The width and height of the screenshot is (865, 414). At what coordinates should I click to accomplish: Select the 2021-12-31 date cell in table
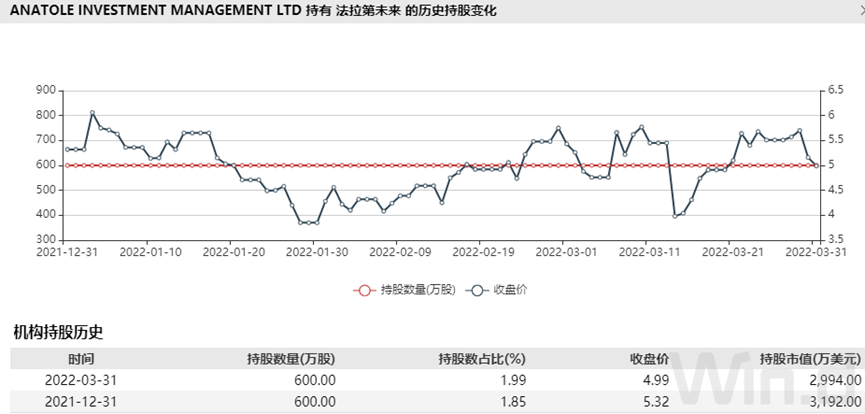point(81,401)
